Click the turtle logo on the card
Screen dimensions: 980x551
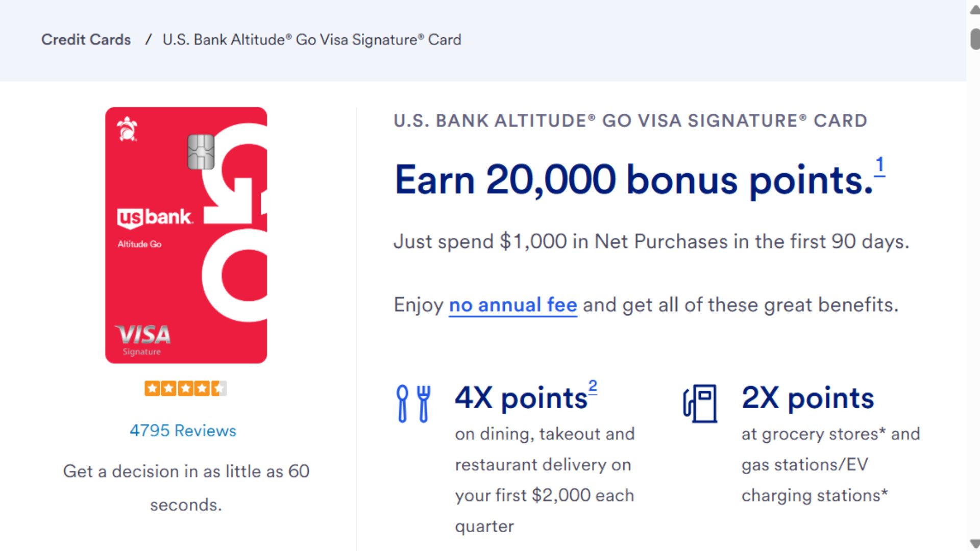tap(127, 129)
